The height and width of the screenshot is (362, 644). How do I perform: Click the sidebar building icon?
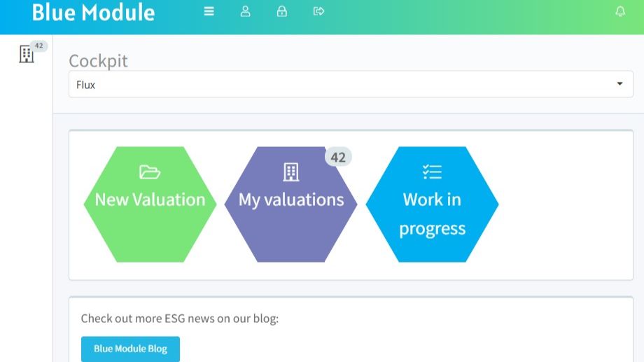(x=27, y=54)
